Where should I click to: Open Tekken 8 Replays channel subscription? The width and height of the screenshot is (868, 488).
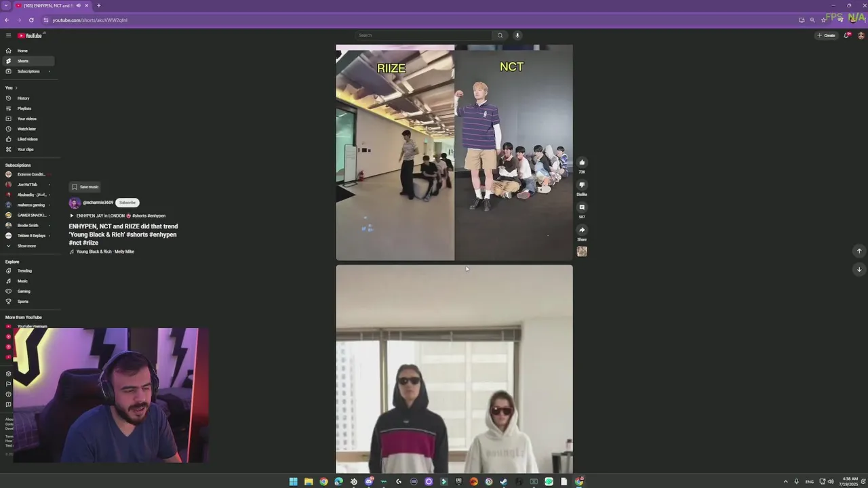point(27,235)
